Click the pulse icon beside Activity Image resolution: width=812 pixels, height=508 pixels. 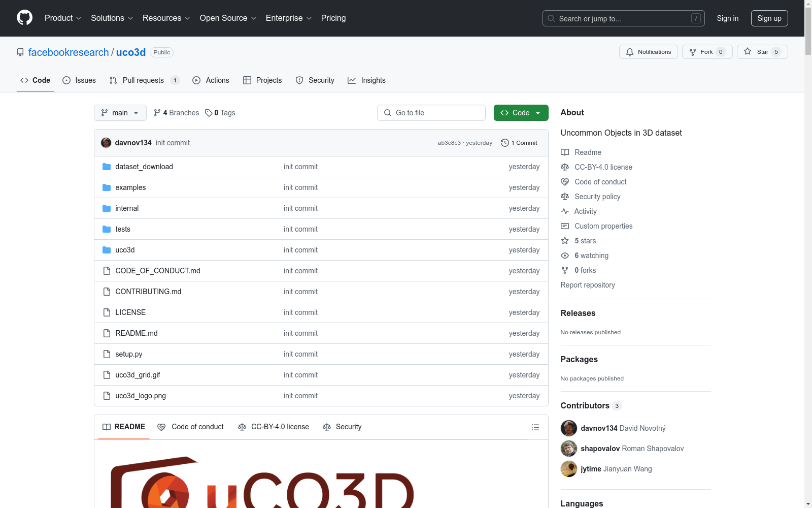tap(565, 211)
